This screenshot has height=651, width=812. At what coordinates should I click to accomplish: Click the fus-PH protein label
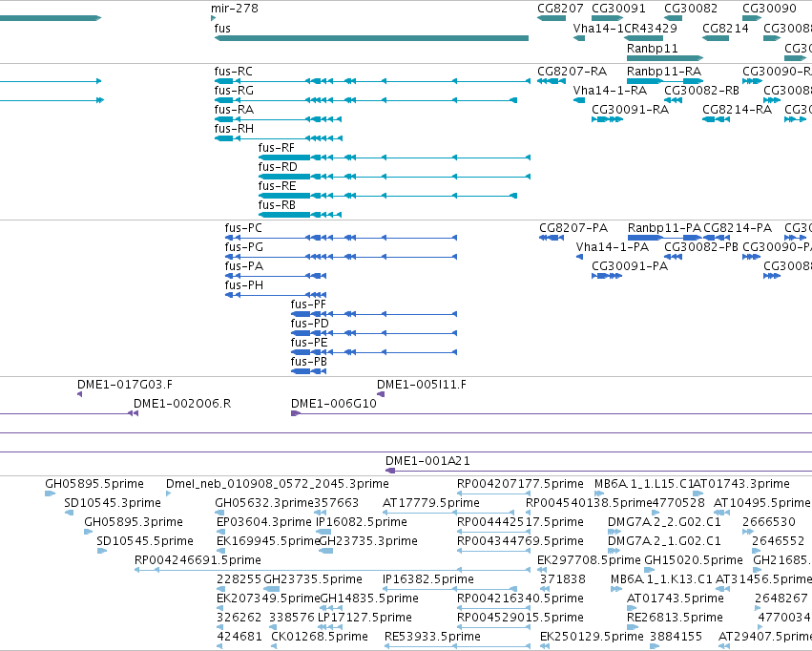pos(244,285)
